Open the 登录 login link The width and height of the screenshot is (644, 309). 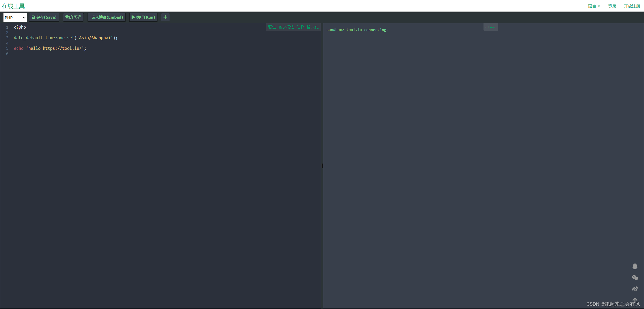coord(612,6)
